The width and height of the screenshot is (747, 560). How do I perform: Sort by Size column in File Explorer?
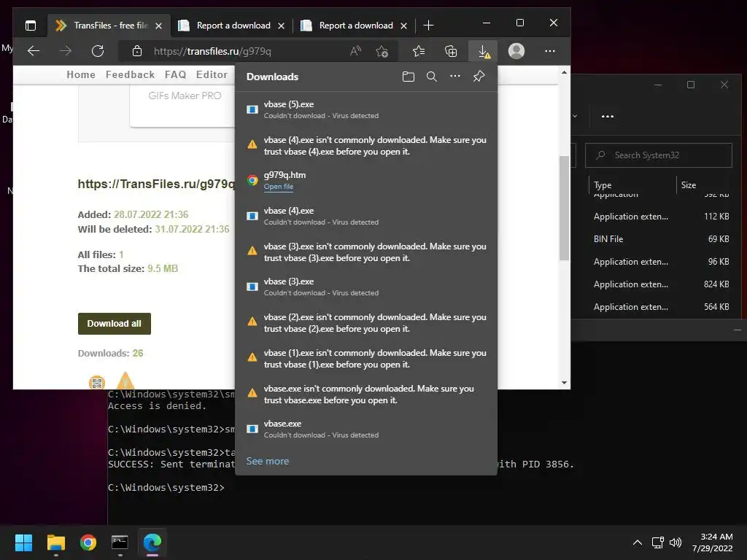[x=689, y=184]
